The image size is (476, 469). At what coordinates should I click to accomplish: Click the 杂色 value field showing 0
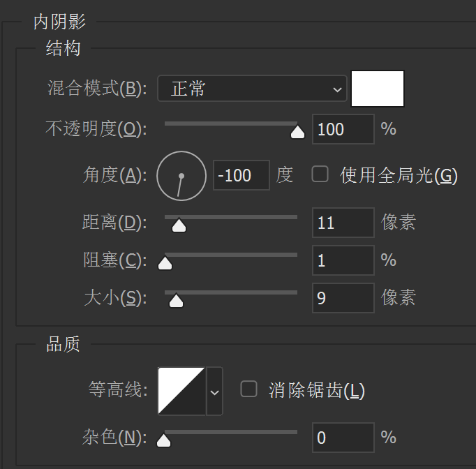tap(343, 438)
